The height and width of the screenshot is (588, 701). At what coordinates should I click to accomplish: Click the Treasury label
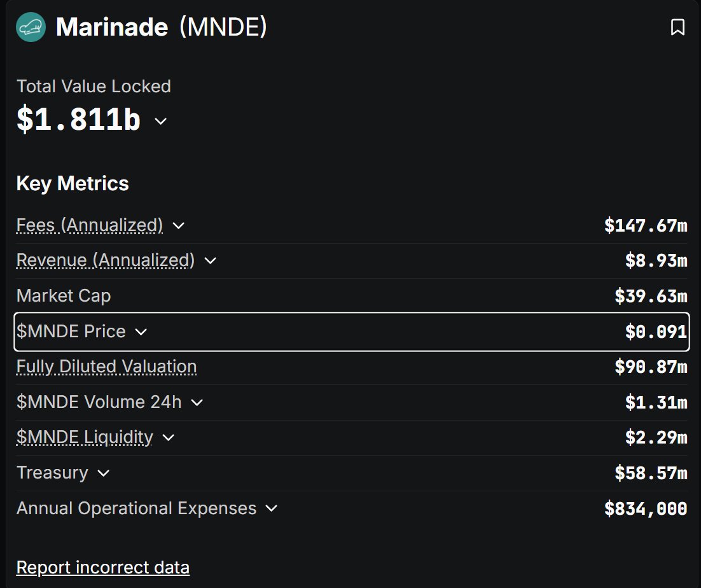pos(52,472)
